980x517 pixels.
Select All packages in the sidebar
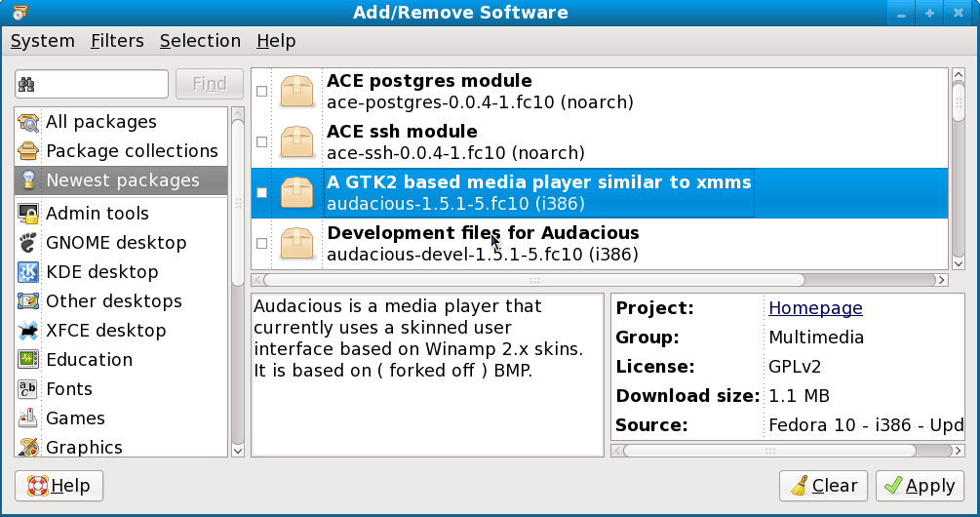click(x=121, y=122)
